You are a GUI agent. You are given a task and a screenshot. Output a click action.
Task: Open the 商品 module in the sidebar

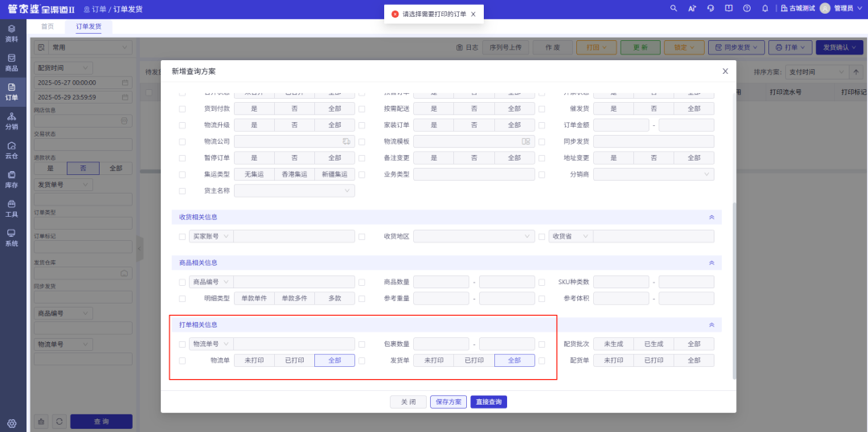click(11, 63)
